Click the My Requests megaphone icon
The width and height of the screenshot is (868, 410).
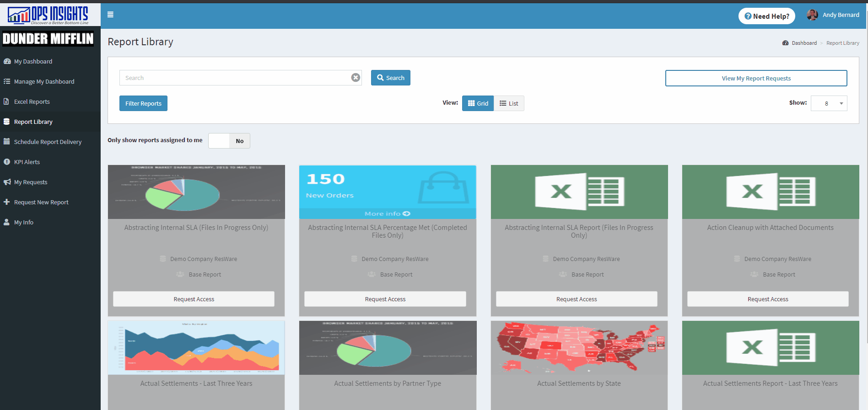point(7,182)
